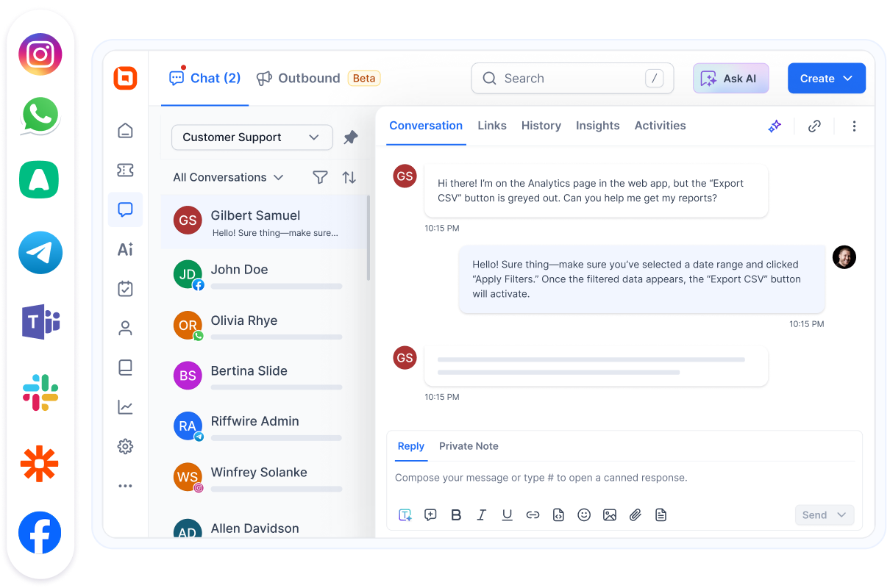This screenshot has height=588, width=890.
Task: Open Bertina Slide's conversation
Action: pyautogui.click(x=264, y=376)
